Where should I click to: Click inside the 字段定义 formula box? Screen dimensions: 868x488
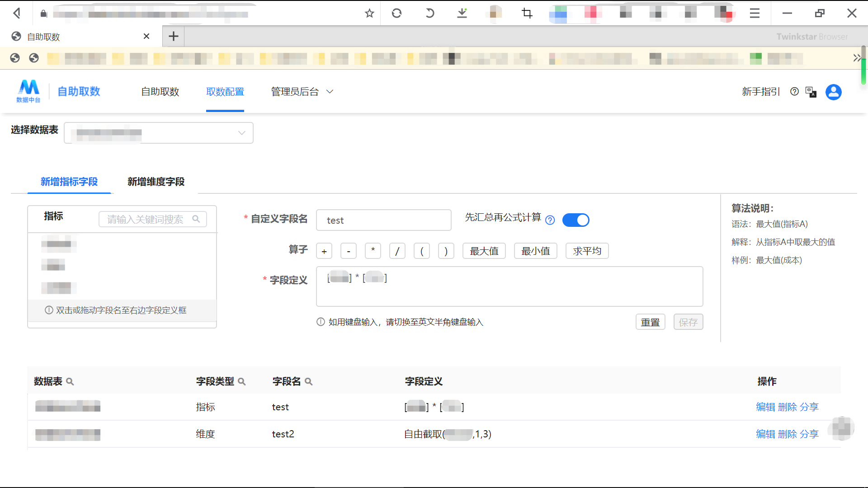pos(509,286)
